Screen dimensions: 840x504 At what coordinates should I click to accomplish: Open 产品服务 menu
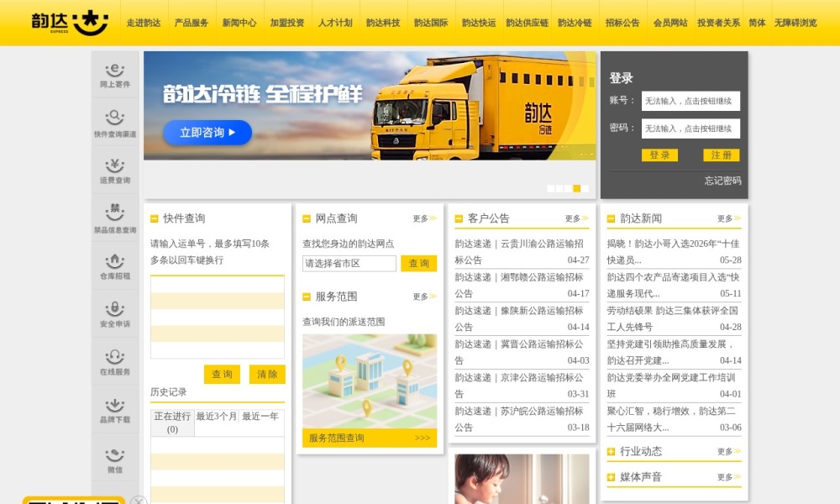[x=192, y=23]
